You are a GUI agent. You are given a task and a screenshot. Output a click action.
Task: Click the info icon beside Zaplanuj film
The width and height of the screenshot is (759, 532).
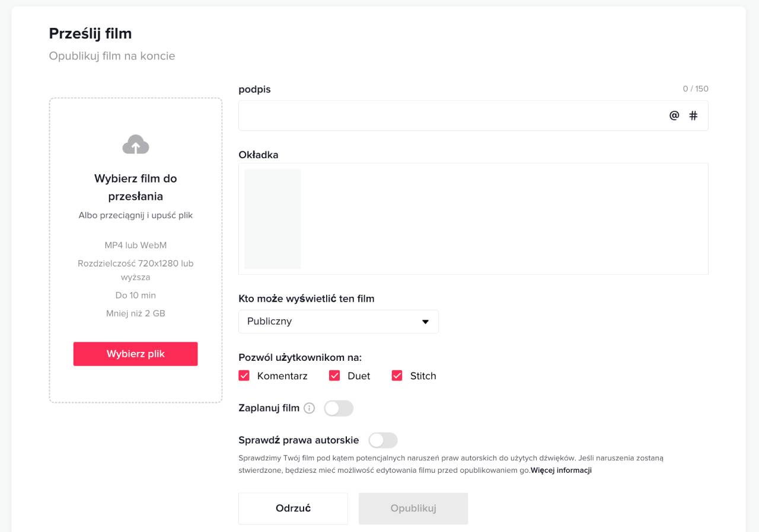click(309, 408)
